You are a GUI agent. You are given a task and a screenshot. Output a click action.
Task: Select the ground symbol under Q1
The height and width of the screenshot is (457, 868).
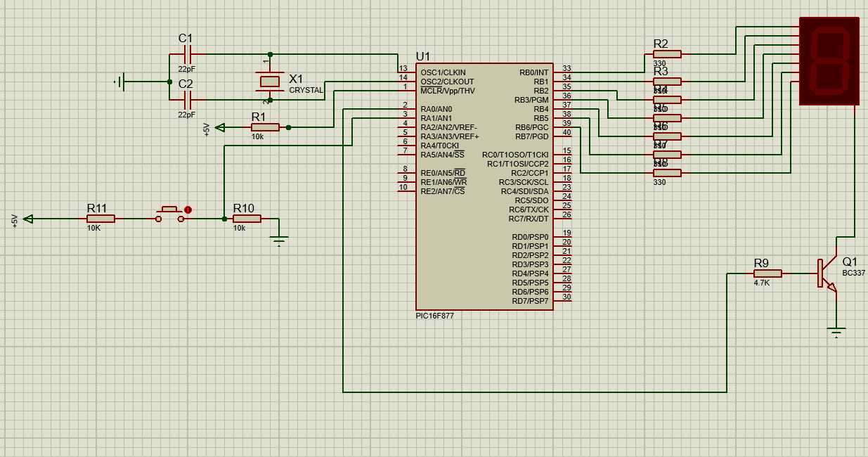[836, 333]
